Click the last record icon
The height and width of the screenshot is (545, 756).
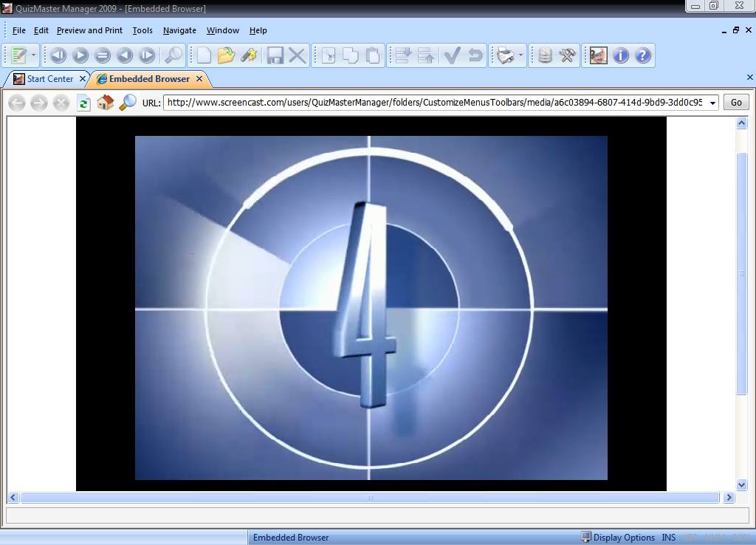[147, 55]
